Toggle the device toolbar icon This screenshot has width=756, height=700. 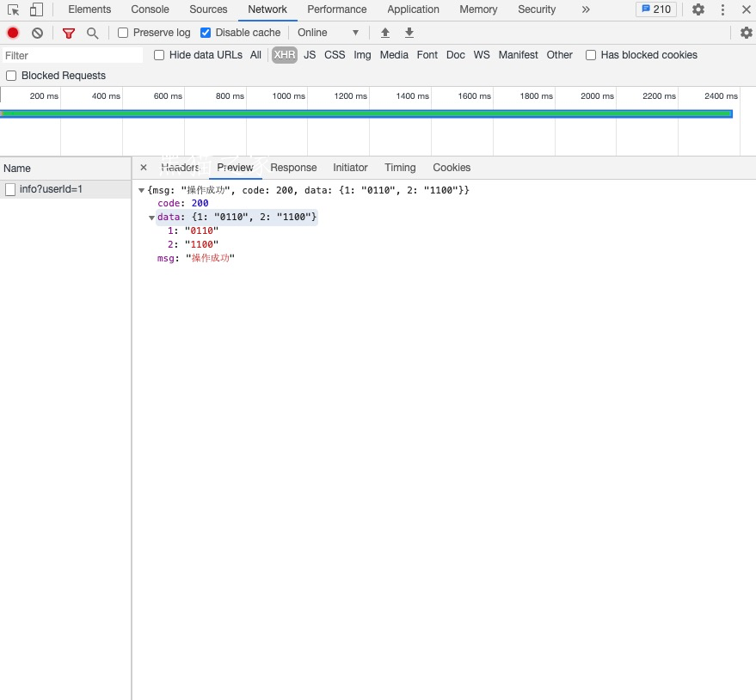point(36,9)
